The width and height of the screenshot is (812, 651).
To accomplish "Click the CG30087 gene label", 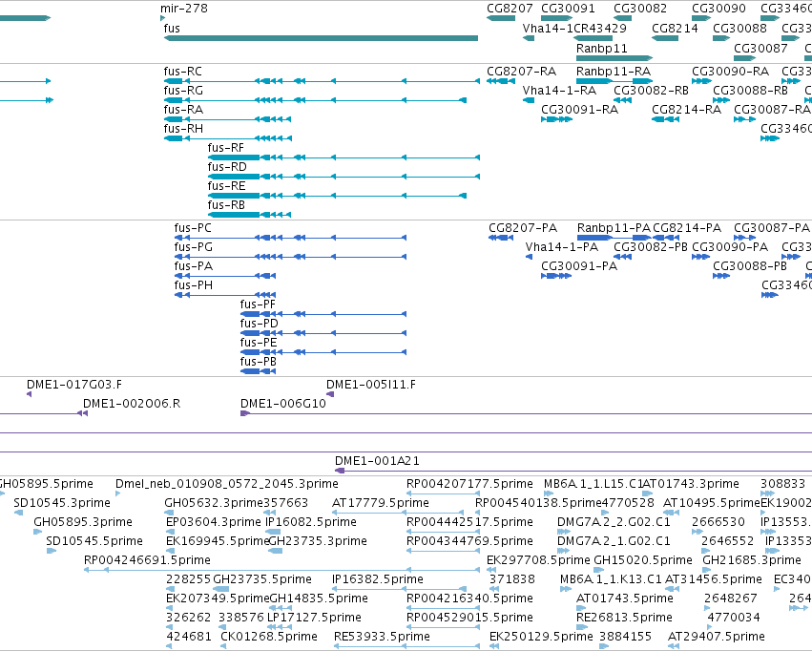I will (x=760, y=48).
